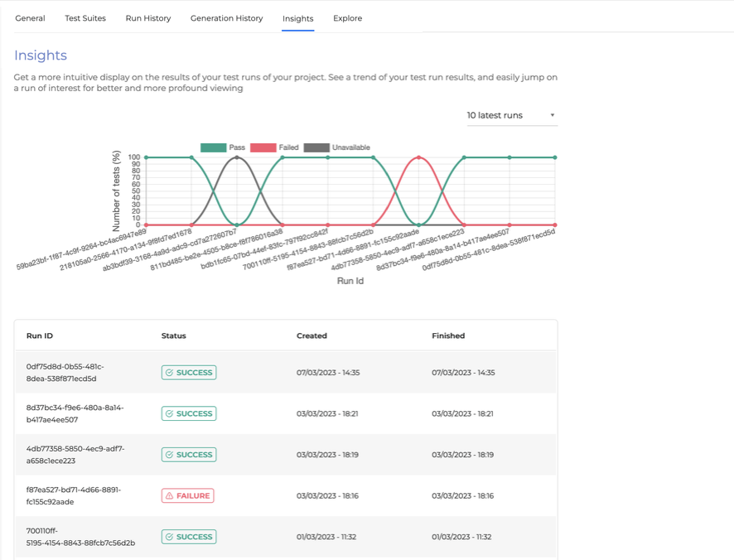734x560 pixels.
Task: Click the SUCCESS check icon for run 0df75d8d
Action: (x=170, y=373)
